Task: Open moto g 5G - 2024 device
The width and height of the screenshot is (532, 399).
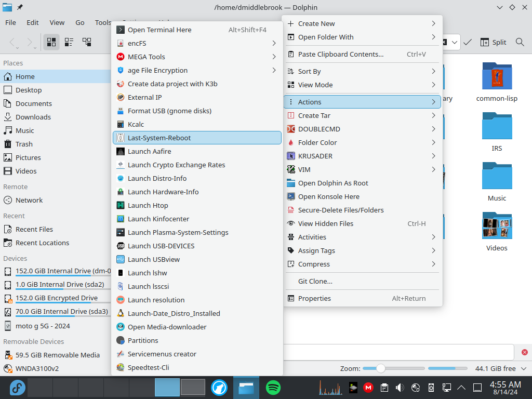Action: click(56, 326)
